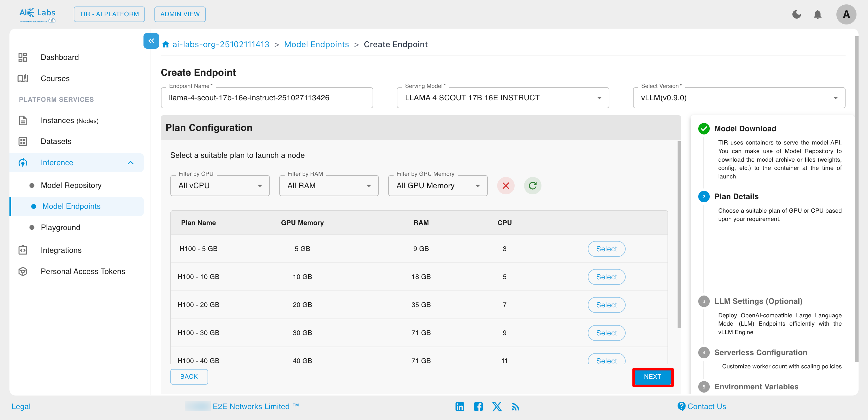868x420 pixels.
Task: Click the Courses book icon
Action: coord(23,78)
